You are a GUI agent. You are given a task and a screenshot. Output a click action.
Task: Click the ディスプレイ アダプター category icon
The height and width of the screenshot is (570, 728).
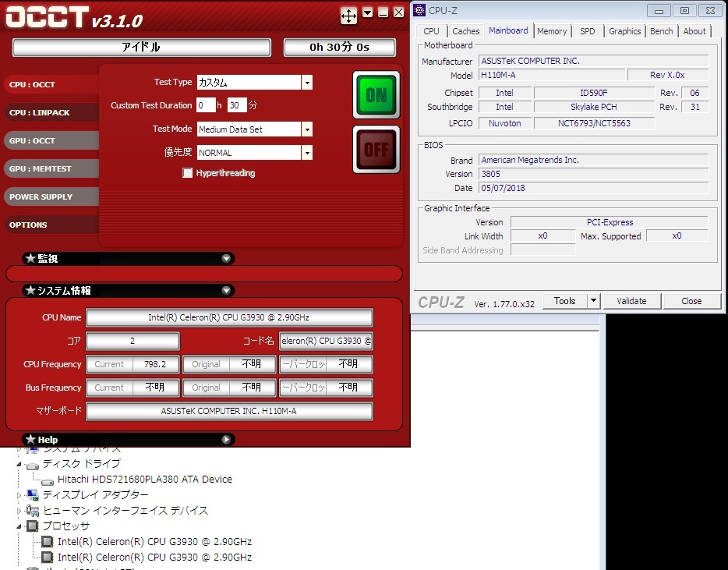coord(32,494)
